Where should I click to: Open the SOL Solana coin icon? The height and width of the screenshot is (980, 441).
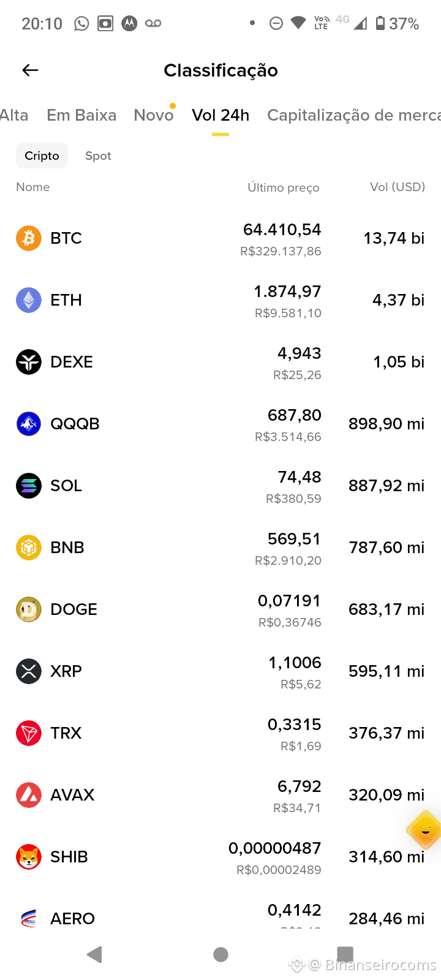pyautogui.click(x=29, y=486)
